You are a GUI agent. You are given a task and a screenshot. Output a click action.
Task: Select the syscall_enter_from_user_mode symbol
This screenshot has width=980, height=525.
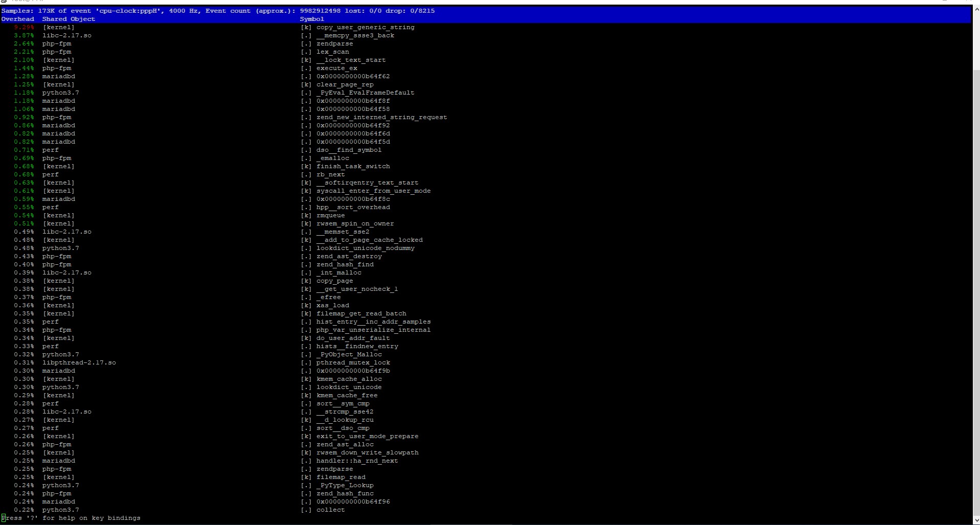tap(374, 191)
